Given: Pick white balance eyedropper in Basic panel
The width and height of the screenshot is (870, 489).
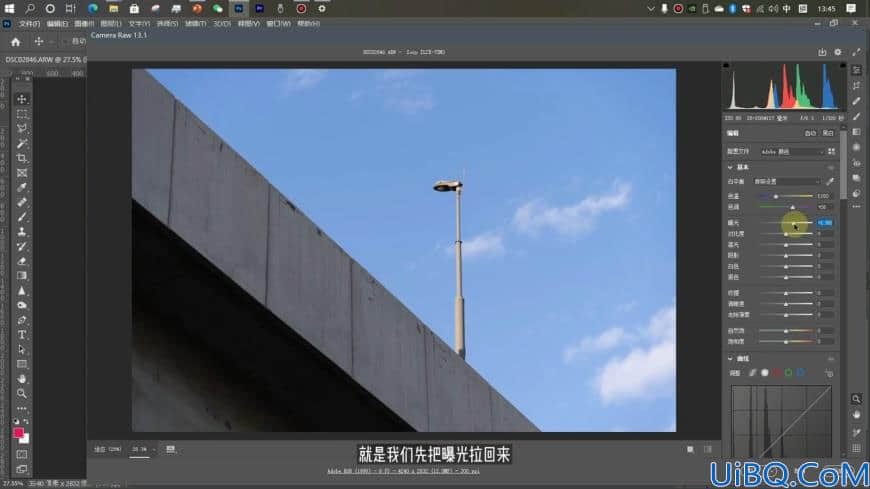Looking at the screenshot, I should coord(830,182).
